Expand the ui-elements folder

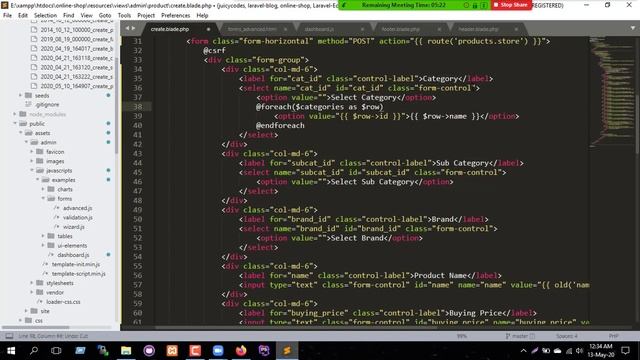[x=43, y=245]
